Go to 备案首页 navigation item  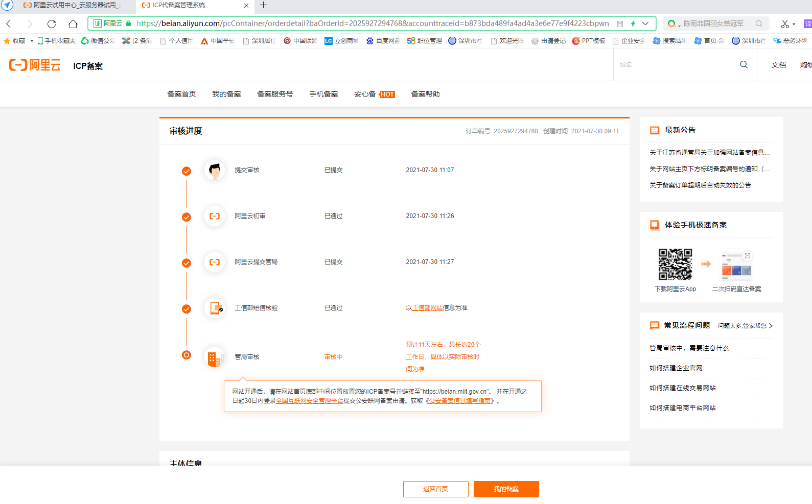[x=182, y=94]
